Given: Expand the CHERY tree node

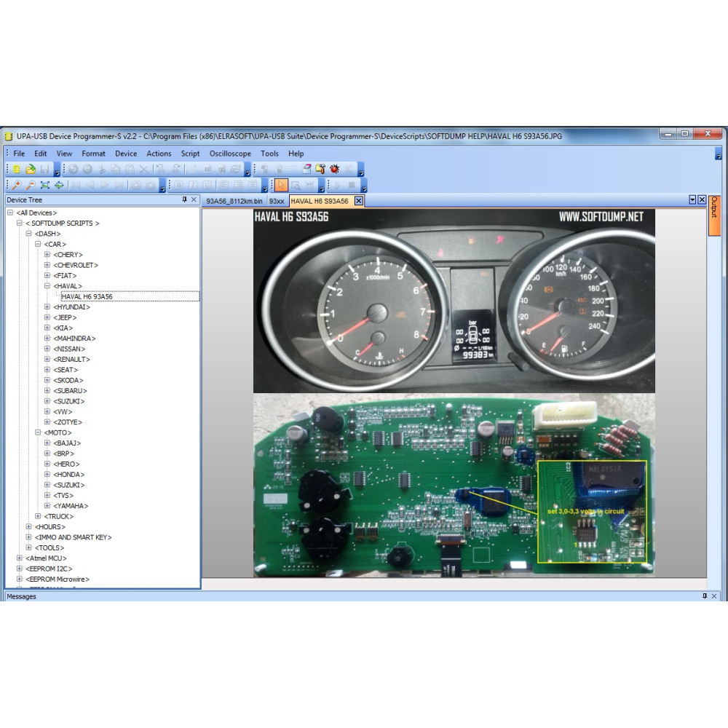Looking at the screenshot, I should pos(47,254).
